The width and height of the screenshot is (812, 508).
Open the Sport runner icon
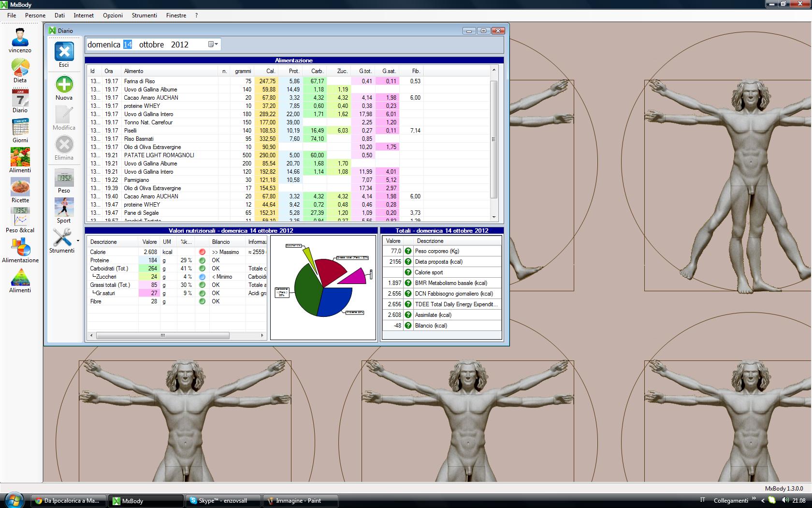point(64,208)
